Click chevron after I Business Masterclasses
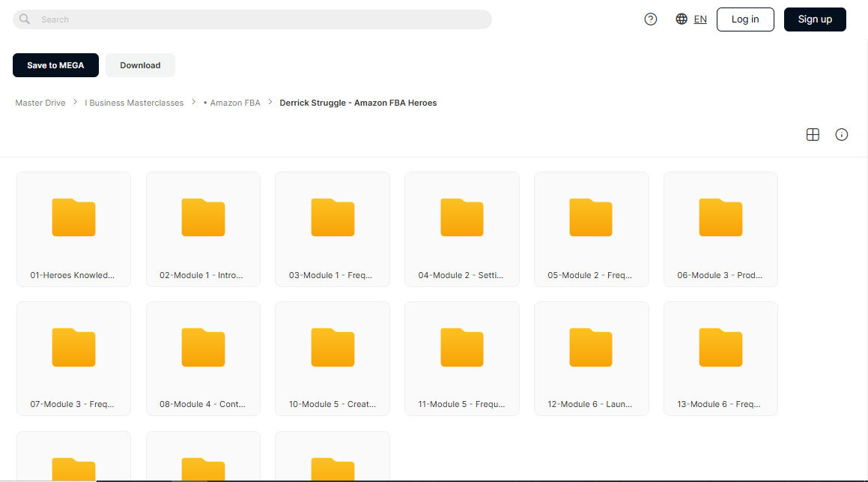The width and height of the screenshot is (868, 482). [194, 102]
